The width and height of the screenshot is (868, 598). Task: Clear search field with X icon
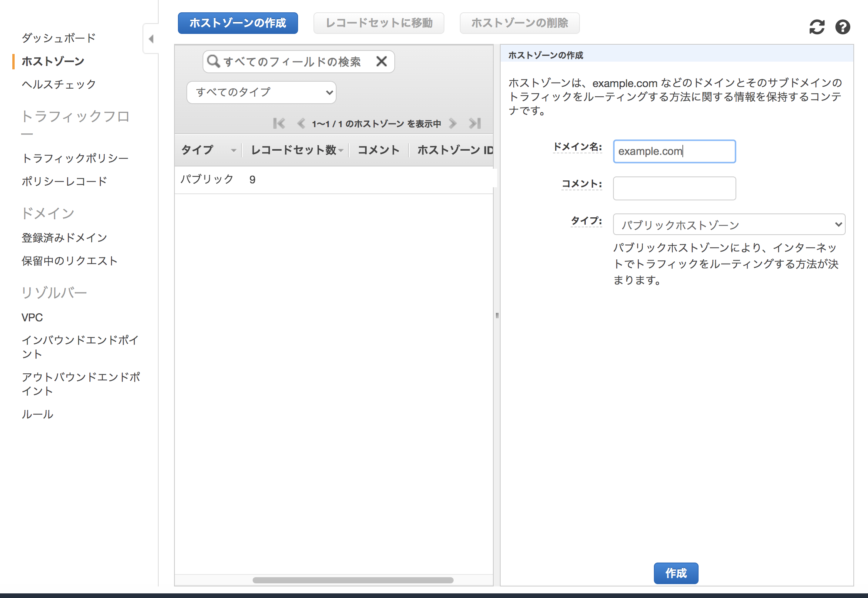[x=381, y=61]
